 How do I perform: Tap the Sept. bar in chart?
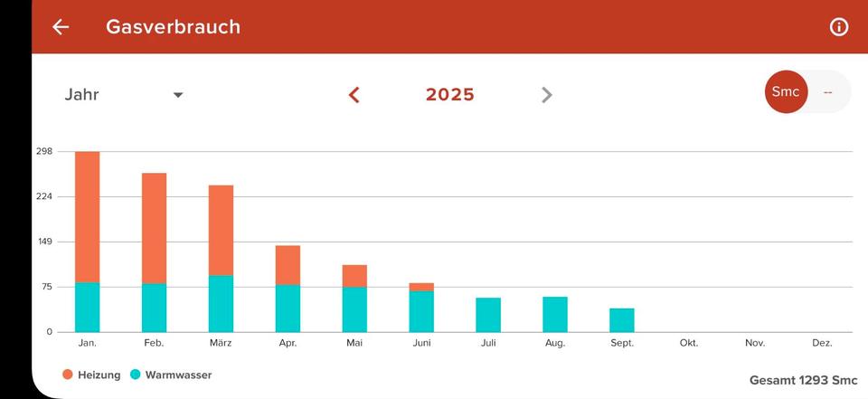click(622, 320)
